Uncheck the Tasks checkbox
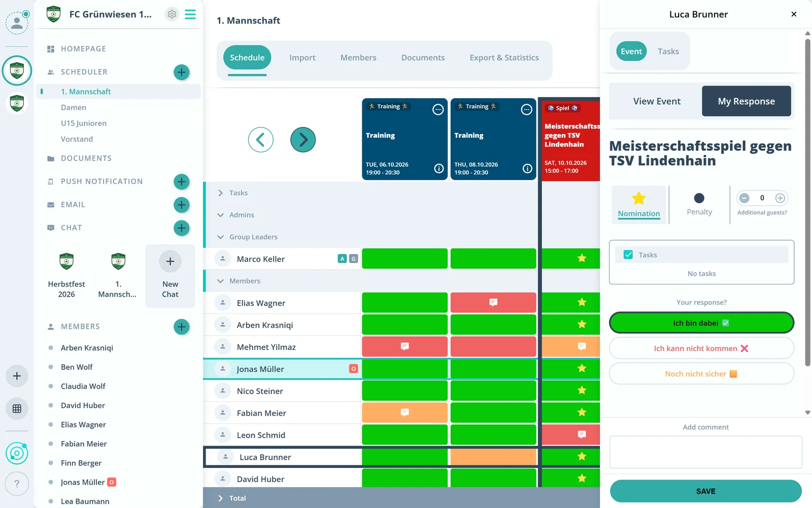 [628, 255]
